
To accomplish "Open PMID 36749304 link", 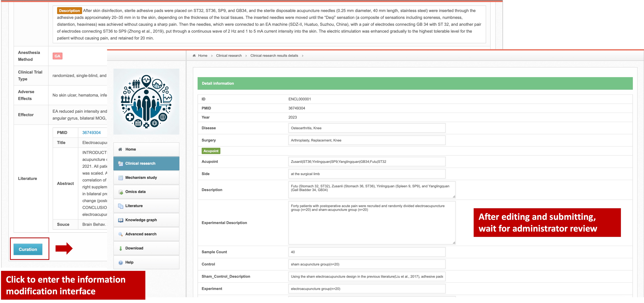I will click(x=91, y=133).
